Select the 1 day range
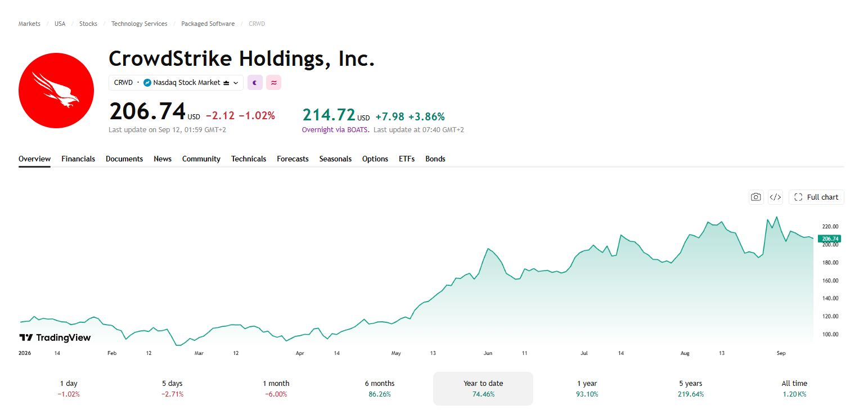The image size is (868, 414). (69, 388)
